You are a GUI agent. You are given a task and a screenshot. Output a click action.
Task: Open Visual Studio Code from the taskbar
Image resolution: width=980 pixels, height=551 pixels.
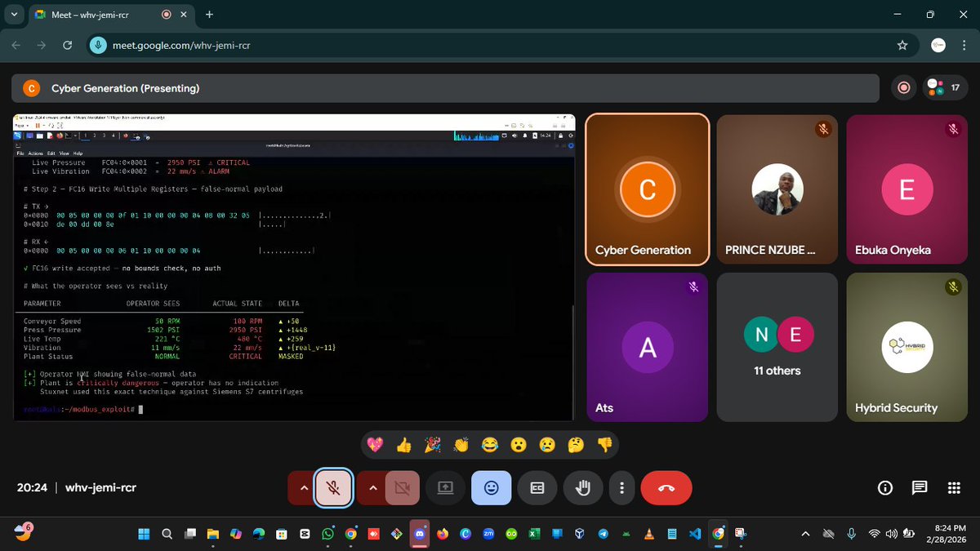click(x=695, y=534)
